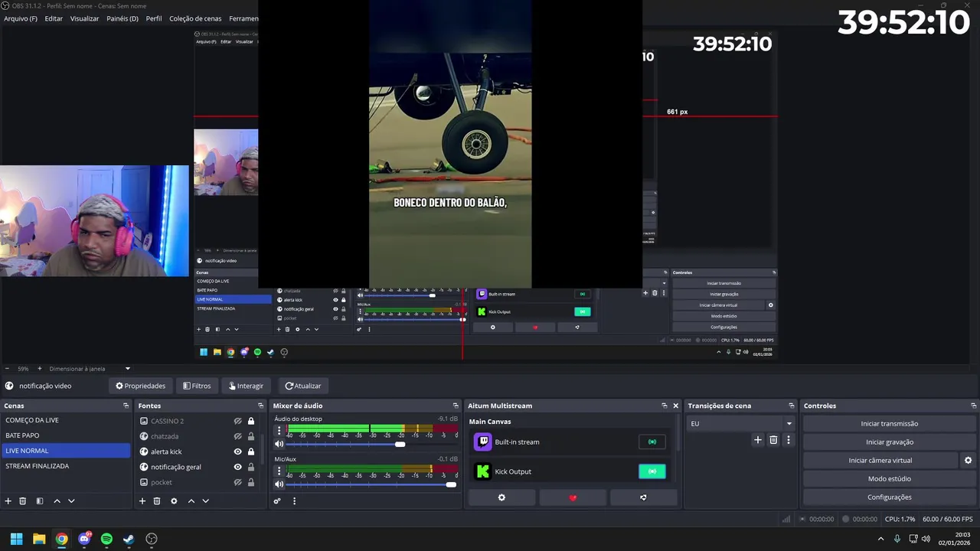Lock chatzada source
This screenshot has height=551, width=980.
pos(250,436)
